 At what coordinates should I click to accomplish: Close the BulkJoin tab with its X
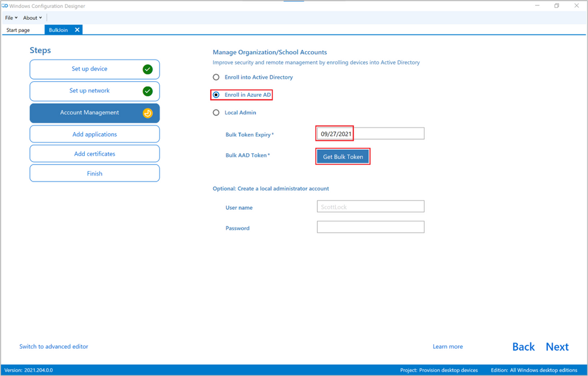pos(77,29)
